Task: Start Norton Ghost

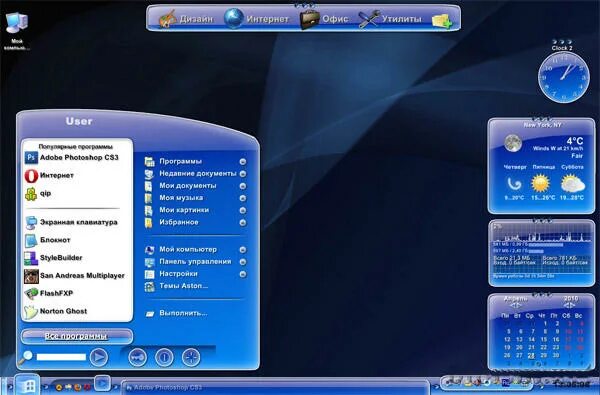Action: (56, 311)
